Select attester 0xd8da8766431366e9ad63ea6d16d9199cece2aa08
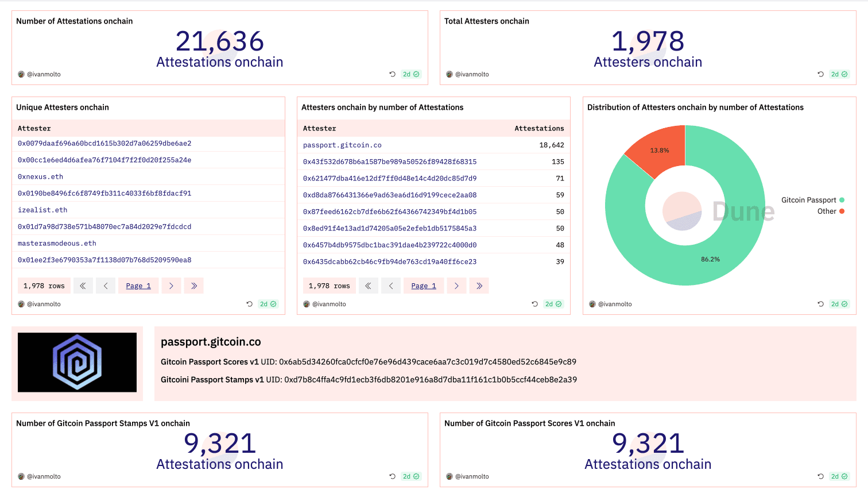 (390, 195)
